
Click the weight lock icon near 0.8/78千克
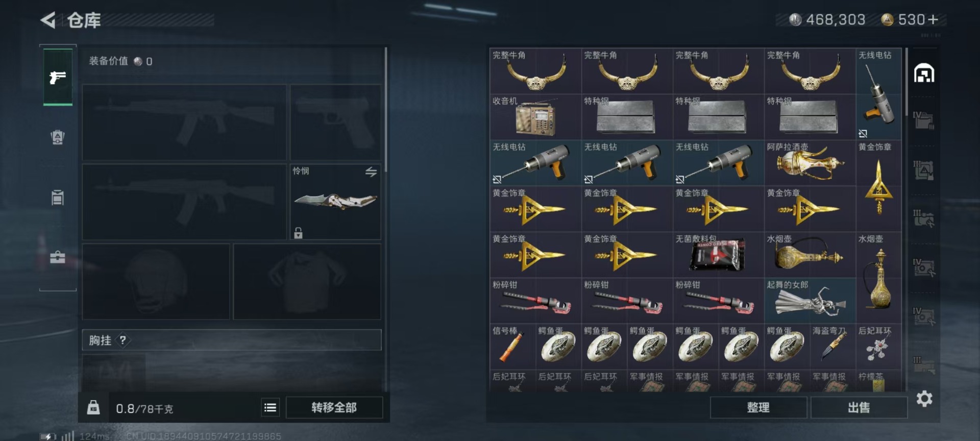[93, 407]
